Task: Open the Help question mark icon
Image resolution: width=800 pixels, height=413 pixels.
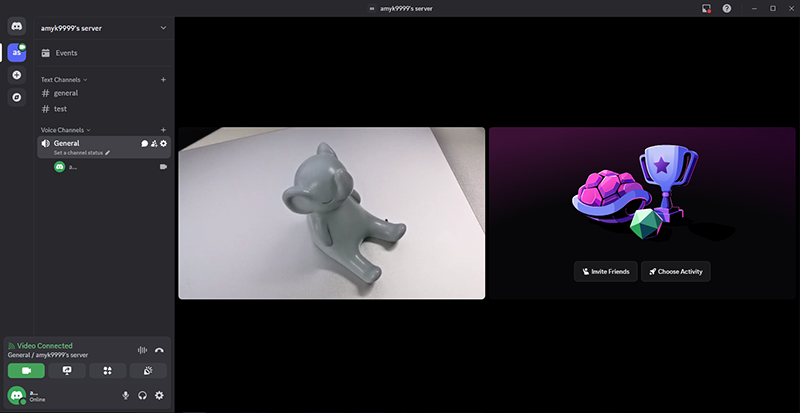Action: point(727,8)
